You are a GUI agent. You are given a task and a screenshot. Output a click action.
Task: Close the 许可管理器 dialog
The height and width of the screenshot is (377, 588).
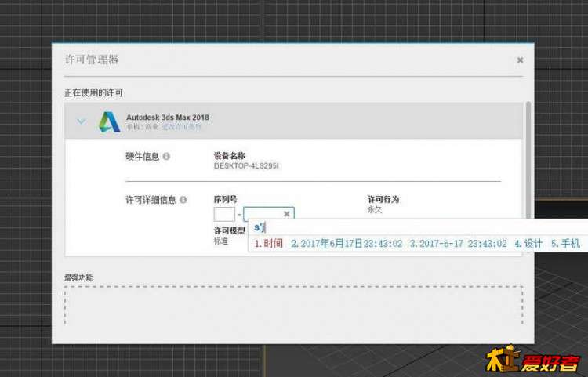pos(520,60)
